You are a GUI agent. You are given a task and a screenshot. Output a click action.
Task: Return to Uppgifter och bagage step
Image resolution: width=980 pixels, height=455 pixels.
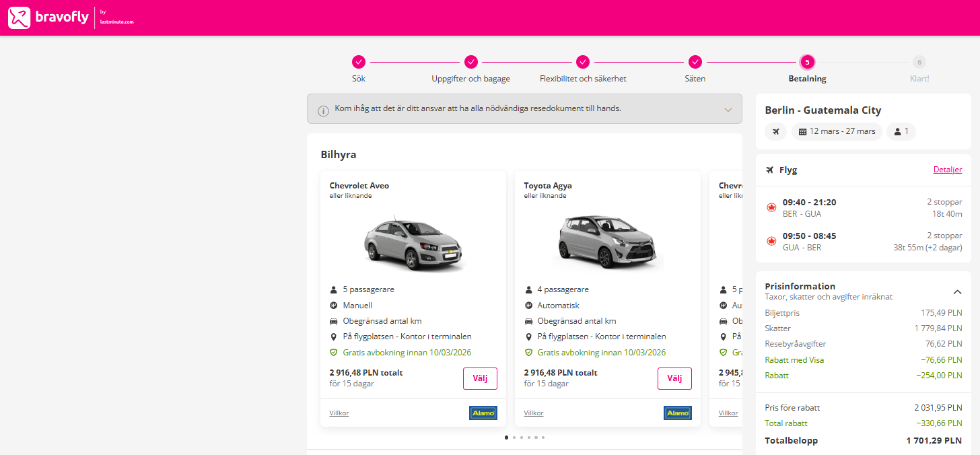tap(471, 62)
